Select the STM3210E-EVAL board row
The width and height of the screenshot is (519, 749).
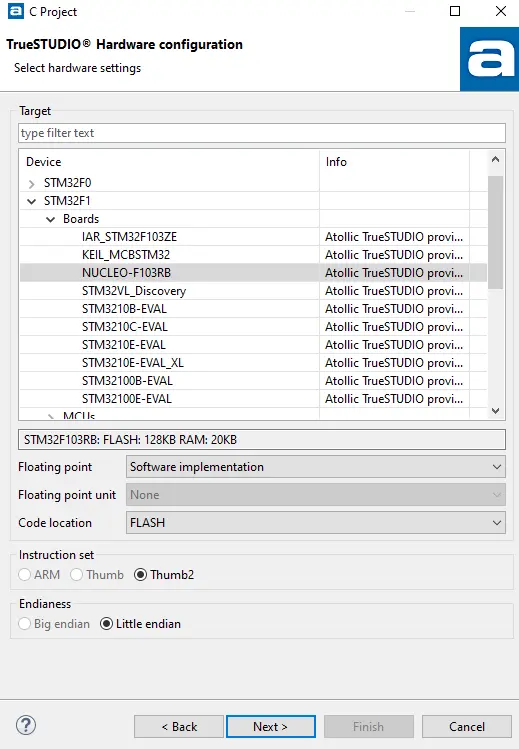253,345
